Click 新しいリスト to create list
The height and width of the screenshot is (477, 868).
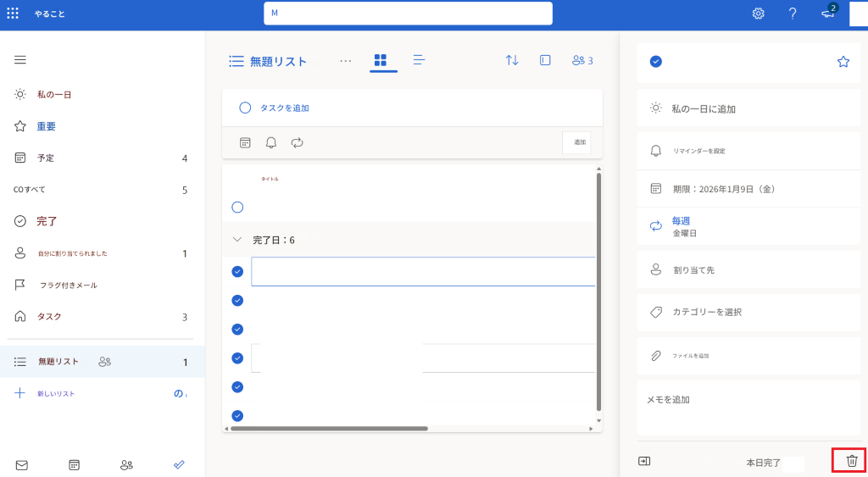click(56, 393)
